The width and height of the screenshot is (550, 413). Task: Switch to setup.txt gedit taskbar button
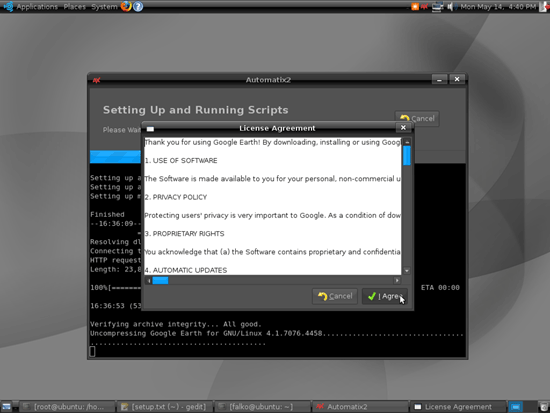(165, 407)
